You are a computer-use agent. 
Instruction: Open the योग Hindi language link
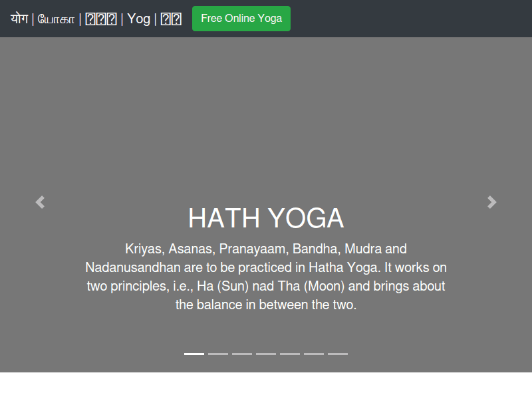19,19
